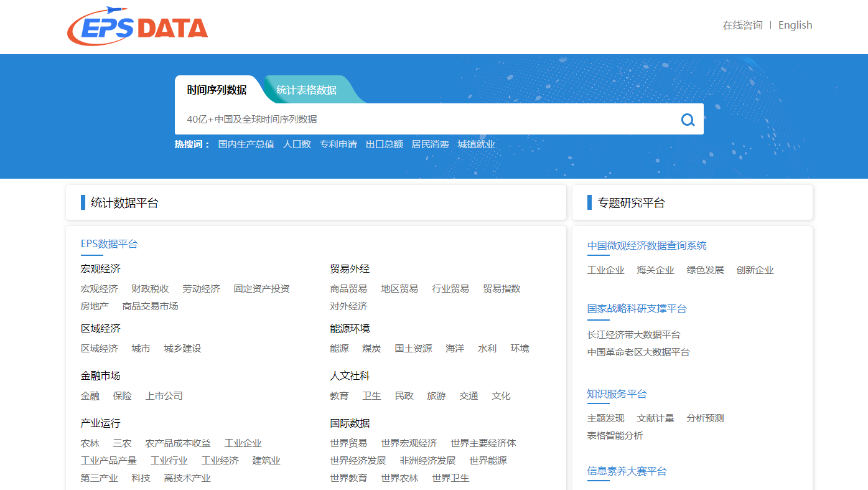Select 商品贸易 under 贸易外经
Viewport: 868px width, 490px height.
pyautogui.click(x=348, y=289)
